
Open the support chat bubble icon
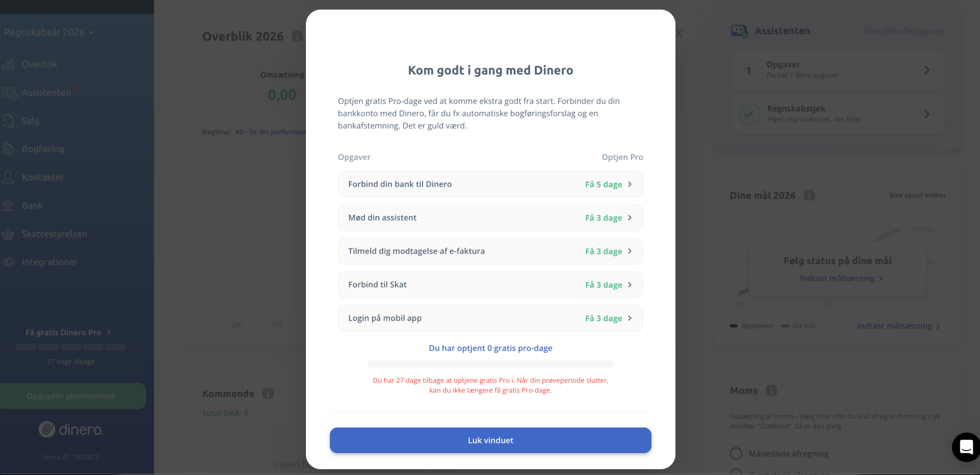pyautogui.click(x=966, y=447)
